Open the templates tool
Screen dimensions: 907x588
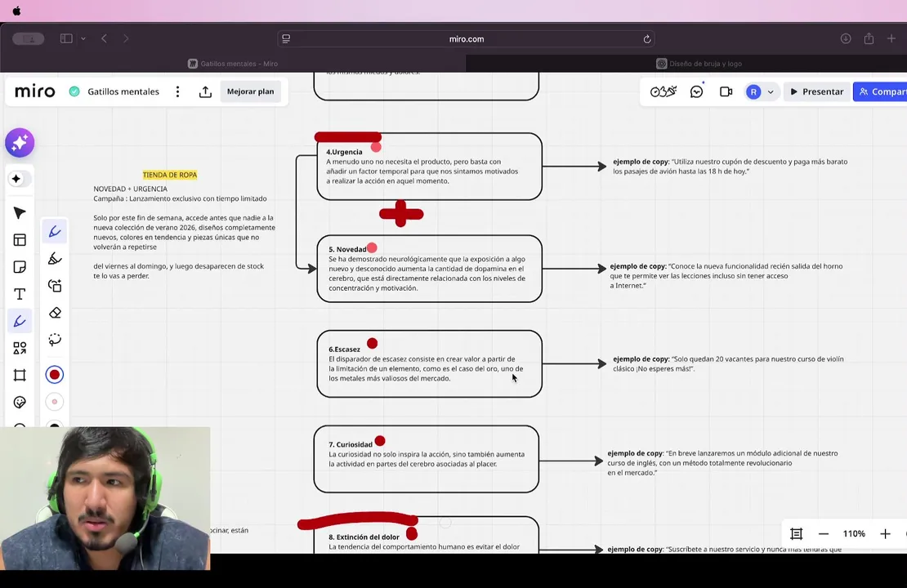point(20,240)
